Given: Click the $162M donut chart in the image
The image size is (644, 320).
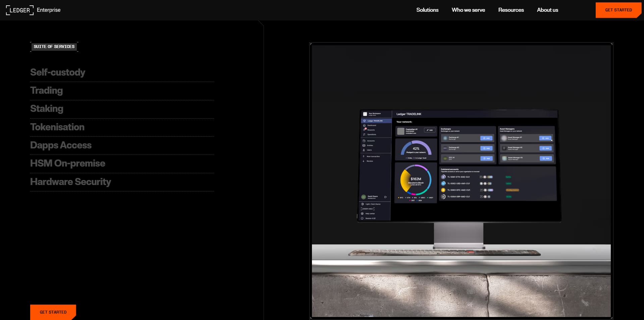Looking at the screenshot, I should [416, 180].
